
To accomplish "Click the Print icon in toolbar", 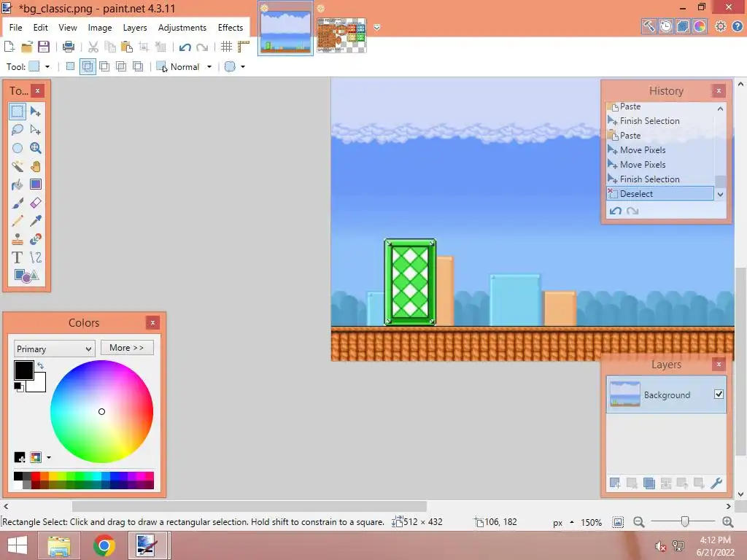I will [x=69, y=47].
